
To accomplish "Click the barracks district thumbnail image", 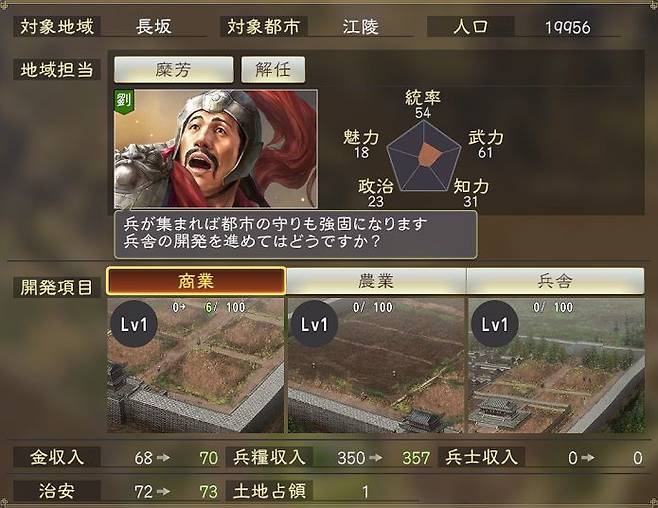I will 556,365.
